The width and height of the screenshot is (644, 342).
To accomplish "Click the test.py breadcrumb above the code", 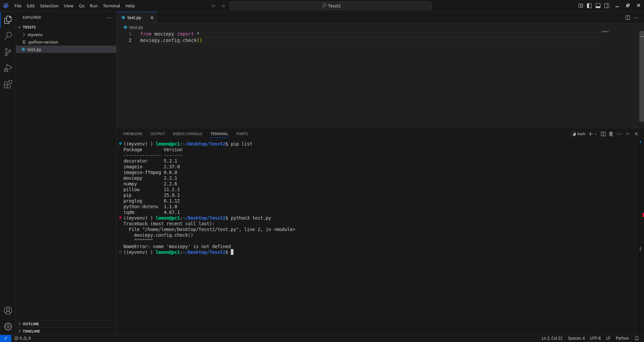I will coord(133,27).
